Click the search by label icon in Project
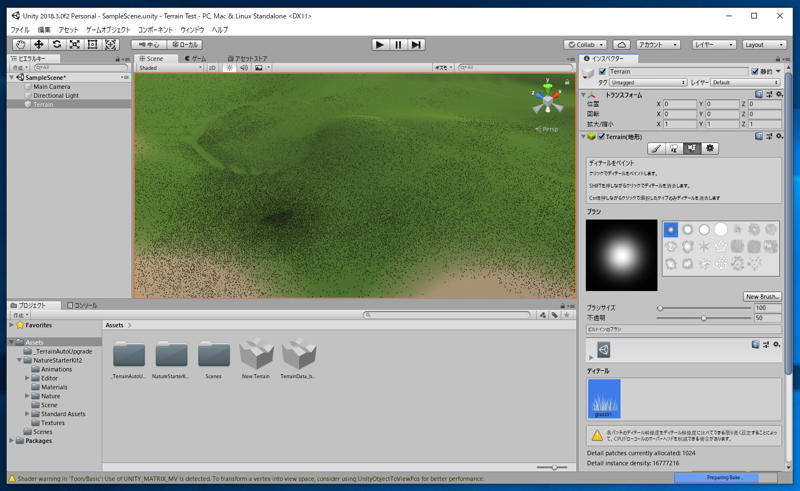The width and height of the screenshot is (800, 491). pyautogui.click(x=555, y=315)
